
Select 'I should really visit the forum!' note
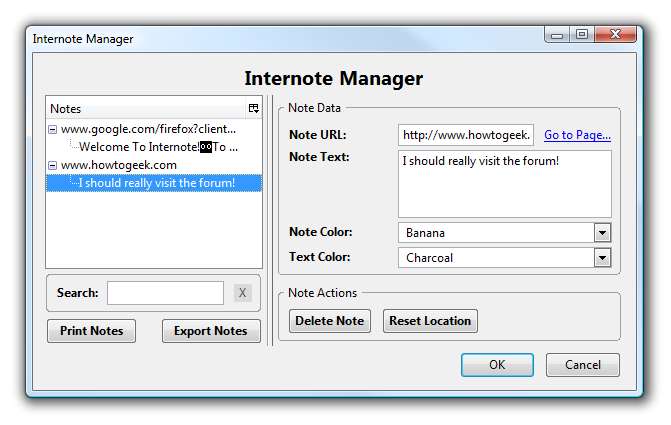pyautogui.click(x=156, y=183)
